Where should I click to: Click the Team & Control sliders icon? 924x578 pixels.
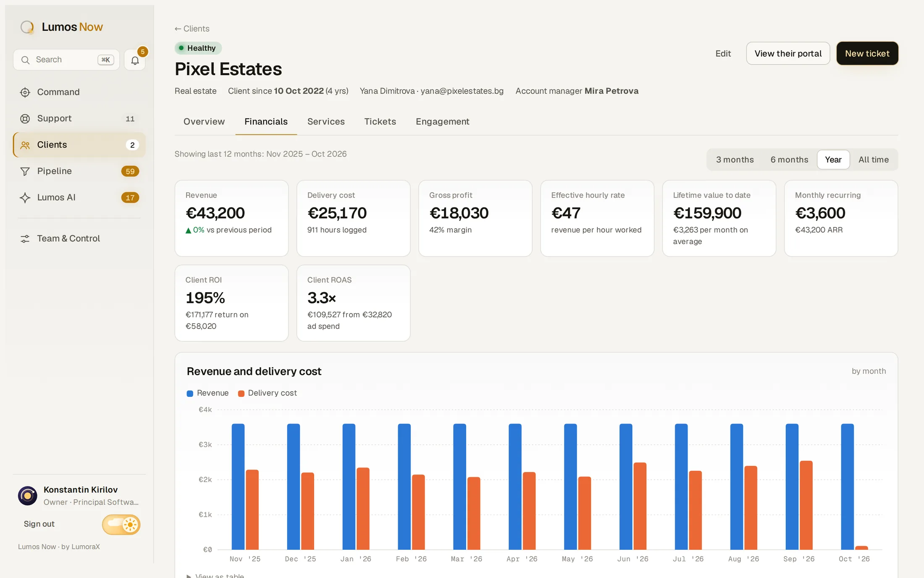(25, 239)
